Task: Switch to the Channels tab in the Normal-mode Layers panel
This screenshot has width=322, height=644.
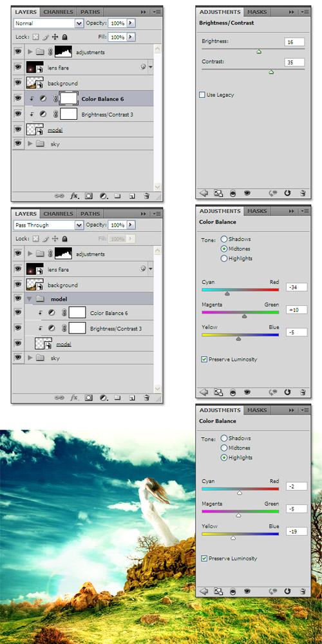Action: point(59,12)
